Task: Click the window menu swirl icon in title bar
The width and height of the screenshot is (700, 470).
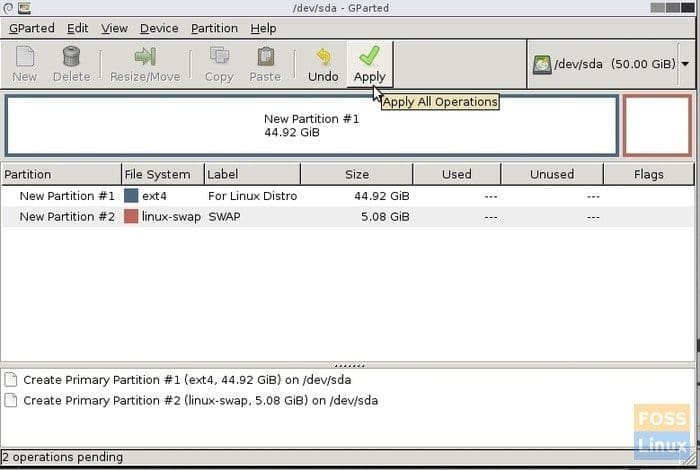Action: 8,8
